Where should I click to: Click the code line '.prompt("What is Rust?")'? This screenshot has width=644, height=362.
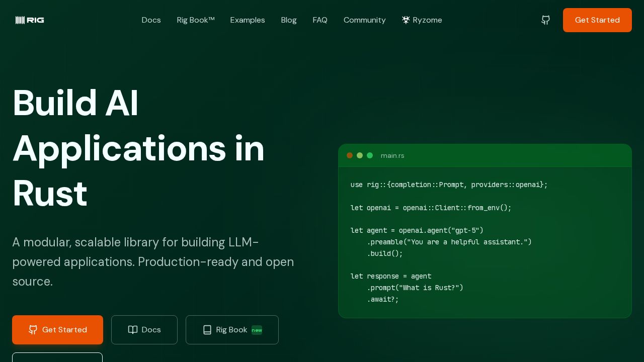(x=415, y=288)
